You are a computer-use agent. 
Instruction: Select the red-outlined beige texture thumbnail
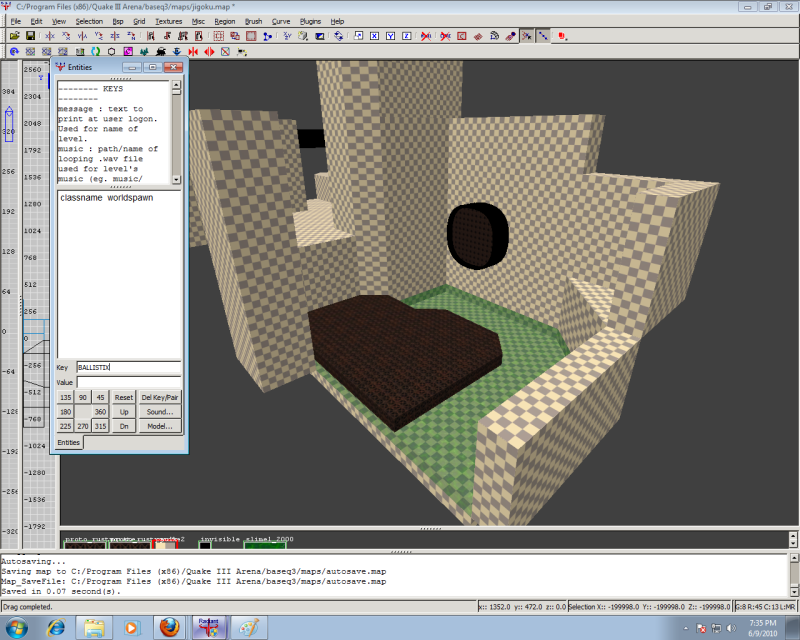click(165, 545)
